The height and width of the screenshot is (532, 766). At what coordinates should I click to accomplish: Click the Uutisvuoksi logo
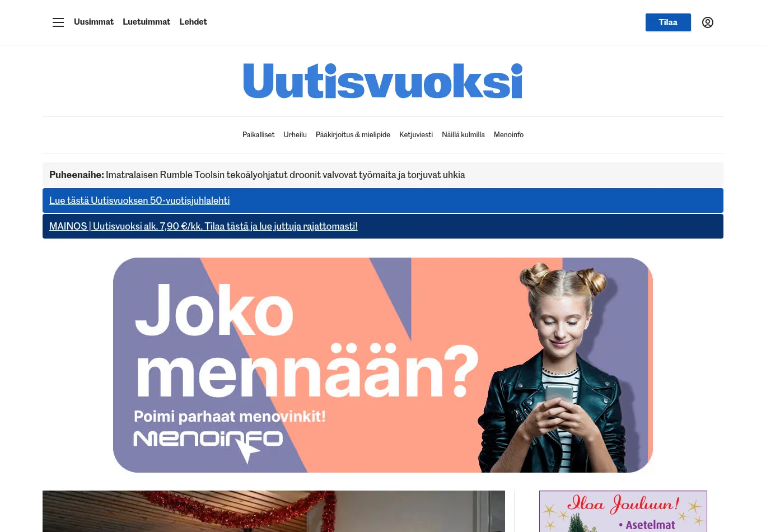383,81
